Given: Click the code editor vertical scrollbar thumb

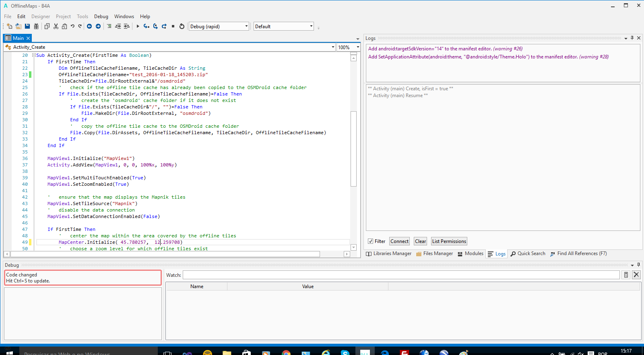Looking at the screenshot, I should (353, 148).
